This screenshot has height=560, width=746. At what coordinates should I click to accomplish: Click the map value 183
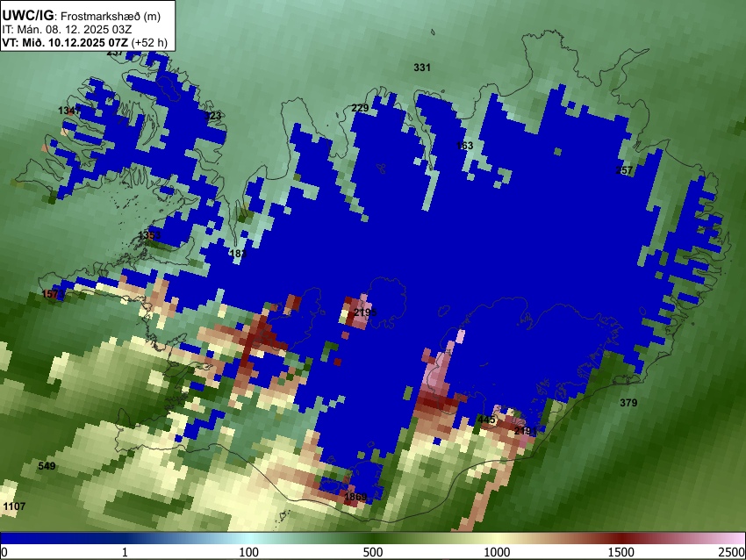(x=238, y=253)
